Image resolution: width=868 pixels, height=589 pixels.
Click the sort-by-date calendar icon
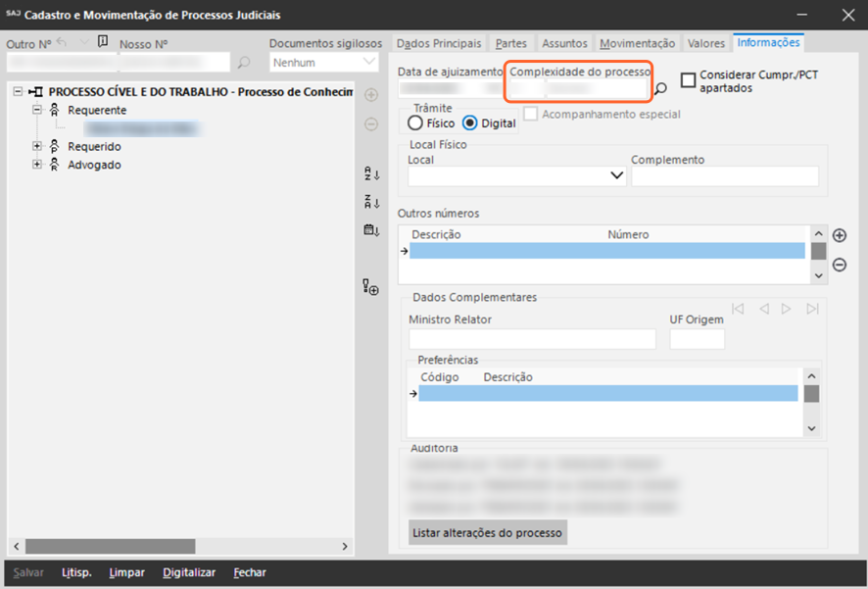click(371, 230)
